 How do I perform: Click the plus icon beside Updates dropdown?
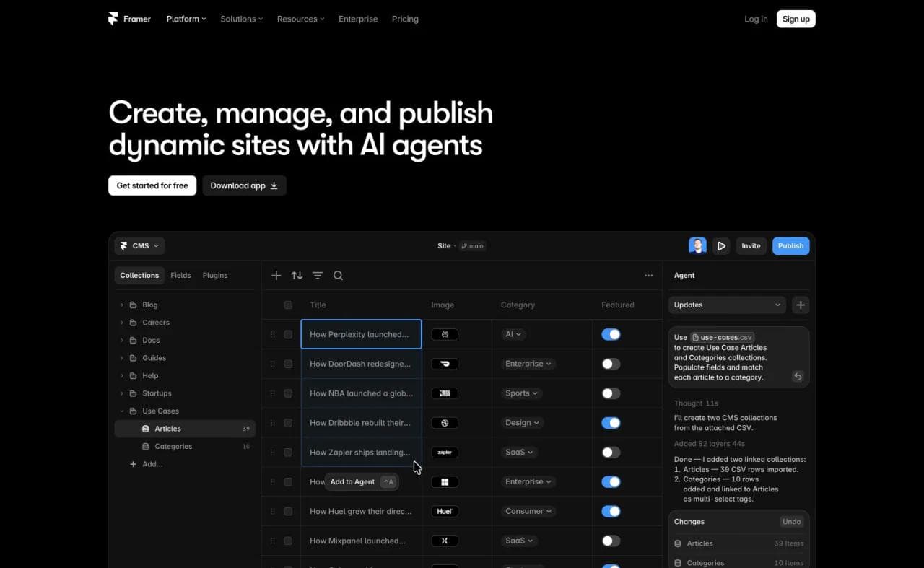[x=801, y=305]
